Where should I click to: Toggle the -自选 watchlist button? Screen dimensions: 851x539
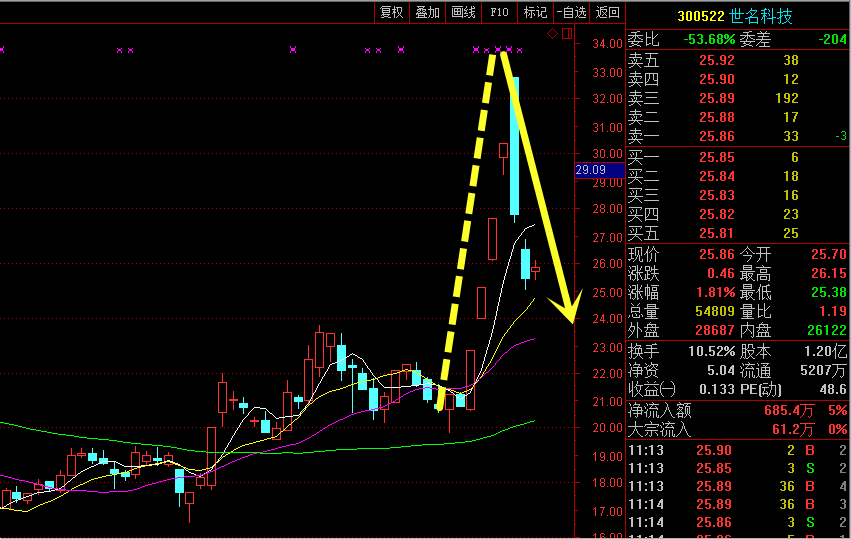571,12
